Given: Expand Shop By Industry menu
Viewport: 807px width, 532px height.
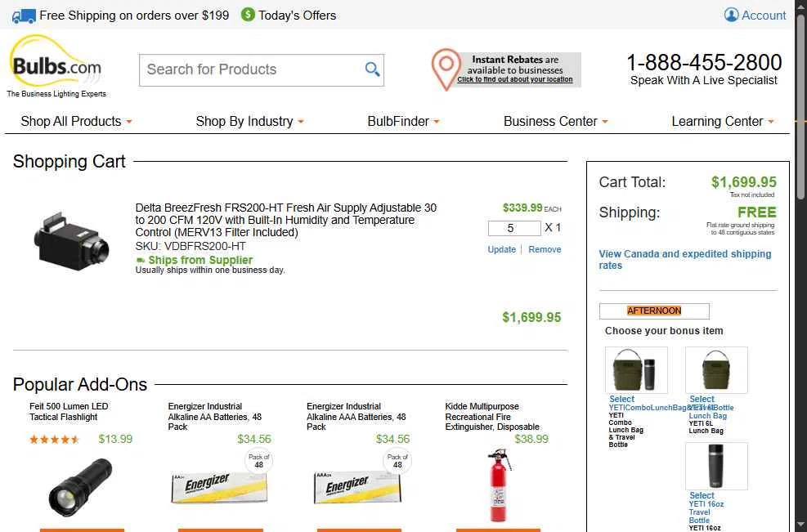Looking at the screenshot, I should 249,122.
